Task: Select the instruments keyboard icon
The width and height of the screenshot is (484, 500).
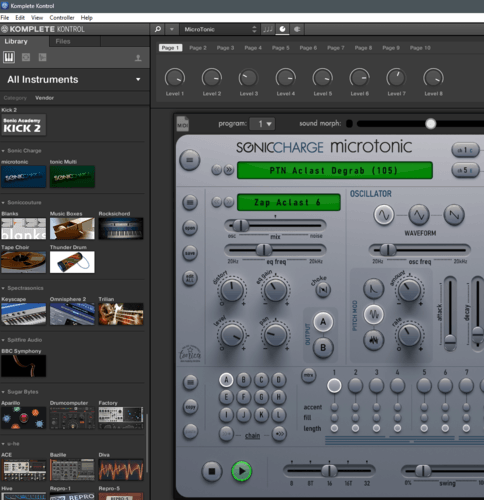Action: pyautogui.click(x=9, y=57)
